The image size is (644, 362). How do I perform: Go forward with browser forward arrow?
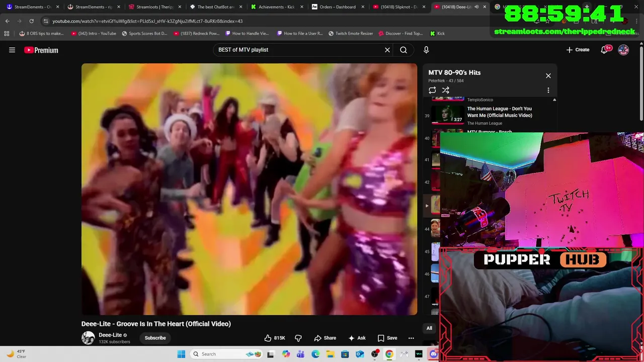tap(20, 21)
